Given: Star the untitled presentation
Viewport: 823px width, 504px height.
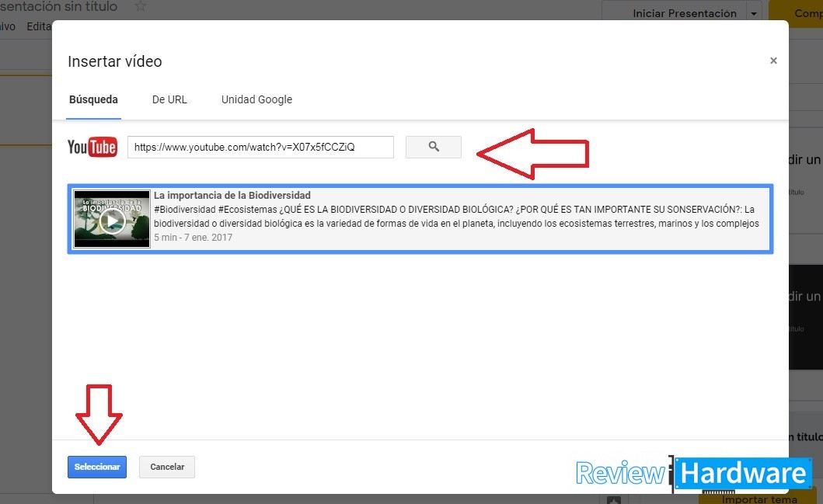Looking at the screenshot, I should [x=140, y=6].
